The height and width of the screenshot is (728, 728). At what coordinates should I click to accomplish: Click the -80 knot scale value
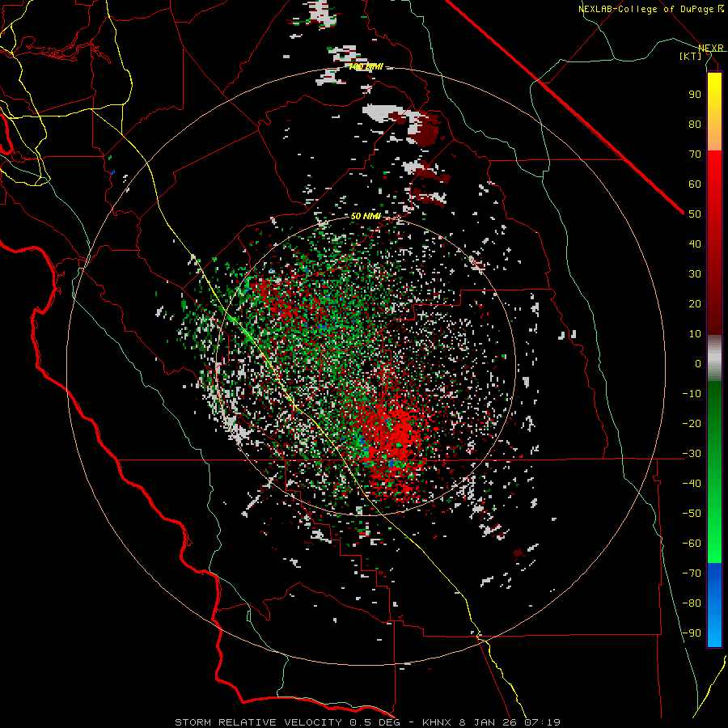[692, 603]
